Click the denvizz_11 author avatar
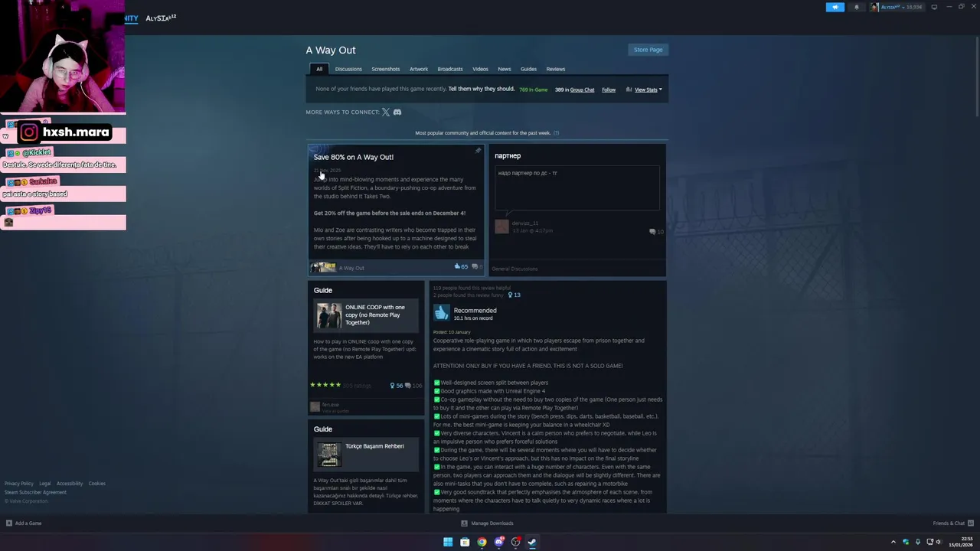980x551 pixels. [501, 227]
